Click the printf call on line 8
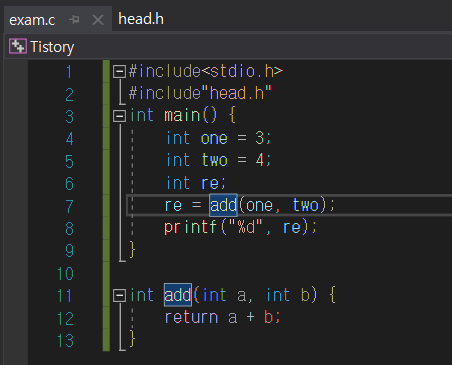The width and height of the screenshot is (452, 365). click(190, 228)
